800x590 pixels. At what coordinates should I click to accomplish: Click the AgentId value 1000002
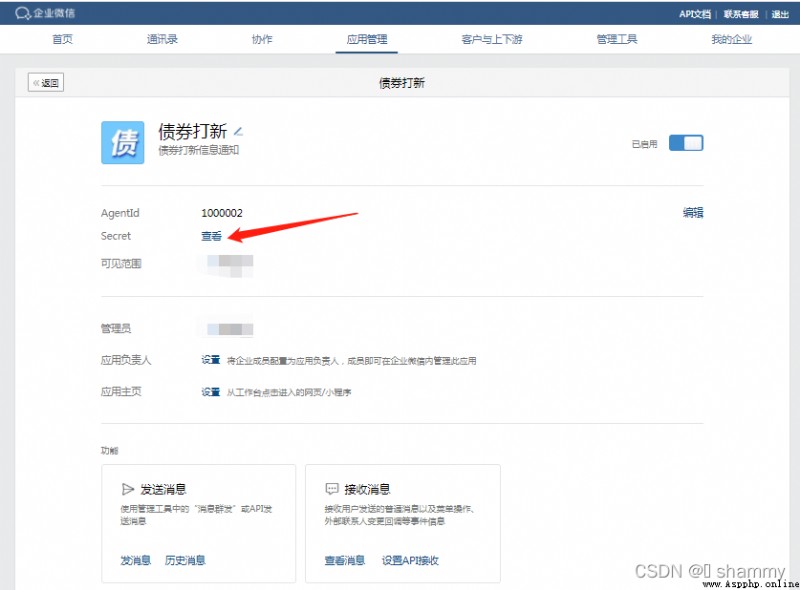pyautogui.click(x=222, y=213)
